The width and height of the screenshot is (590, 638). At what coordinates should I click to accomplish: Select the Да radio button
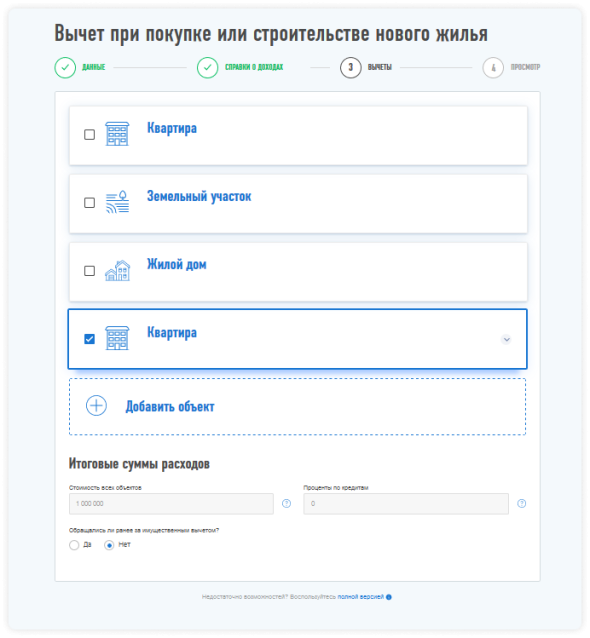74,545
